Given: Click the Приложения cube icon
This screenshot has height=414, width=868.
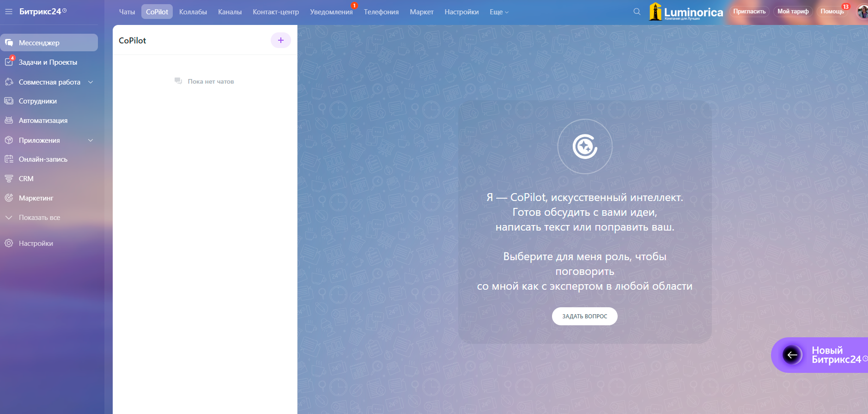Looking at the screenshot, I should click(9, 140).
